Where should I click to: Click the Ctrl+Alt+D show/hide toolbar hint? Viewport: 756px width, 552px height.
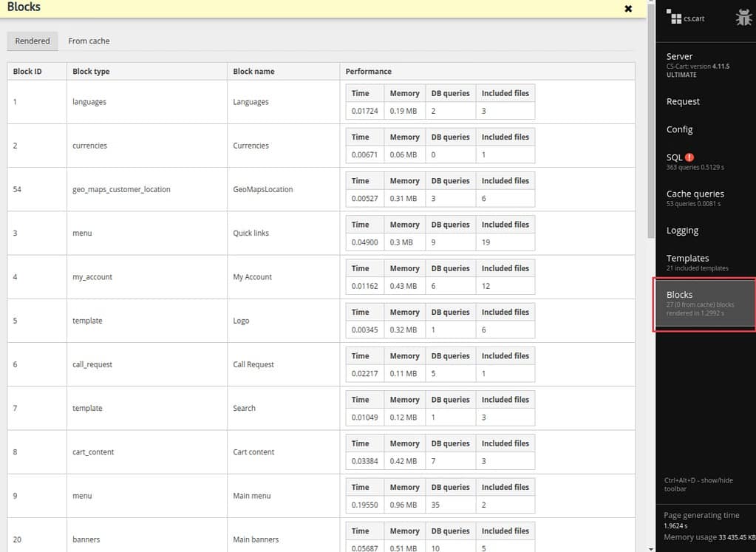(x=698, y=485)
